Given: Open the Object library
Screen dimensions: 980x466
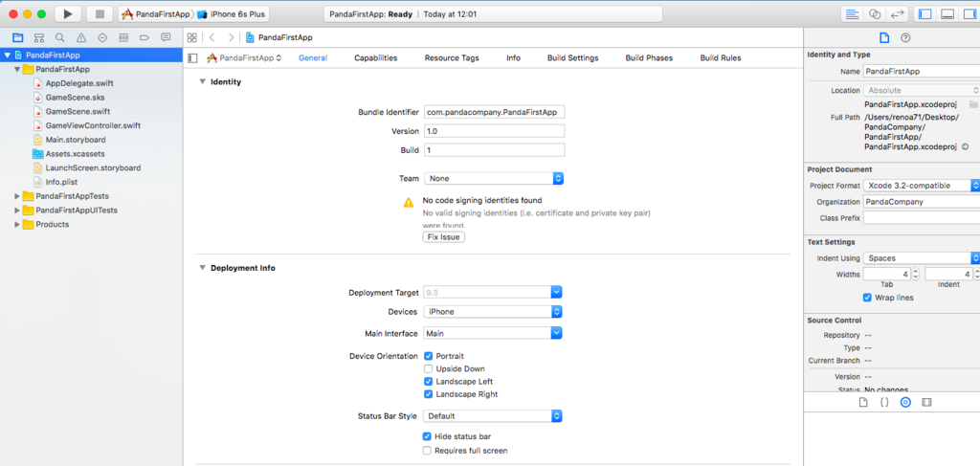Looking at the screenshot, I should pos(905,403).
